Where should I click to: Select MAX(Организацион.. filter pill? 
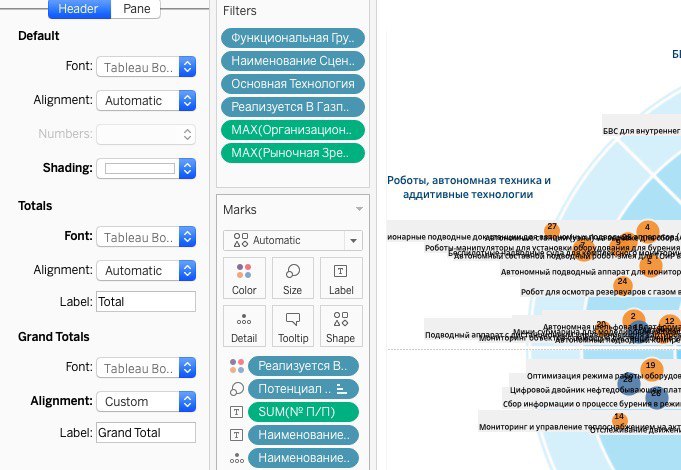pyautogui.click(x=293, y=130)
